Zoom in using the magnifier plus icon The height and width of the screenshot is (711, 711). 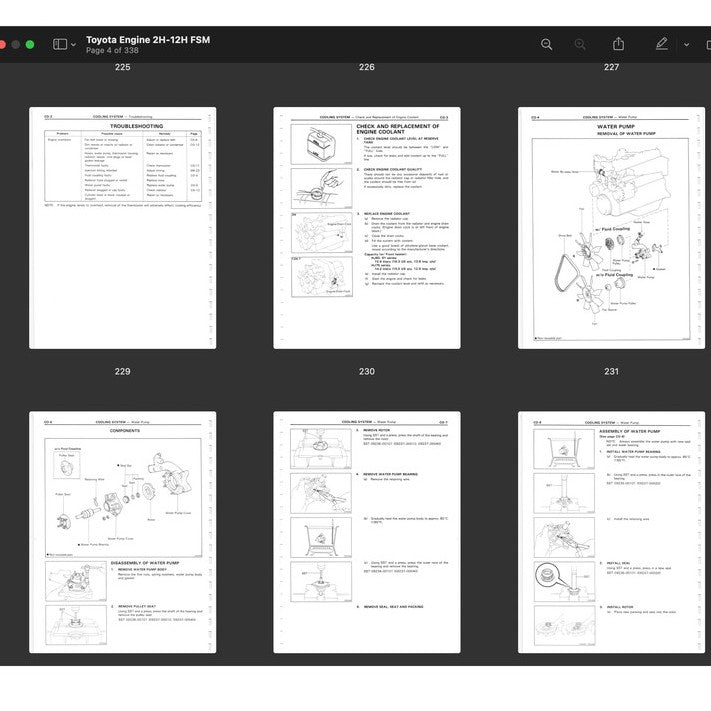(580, 44)
